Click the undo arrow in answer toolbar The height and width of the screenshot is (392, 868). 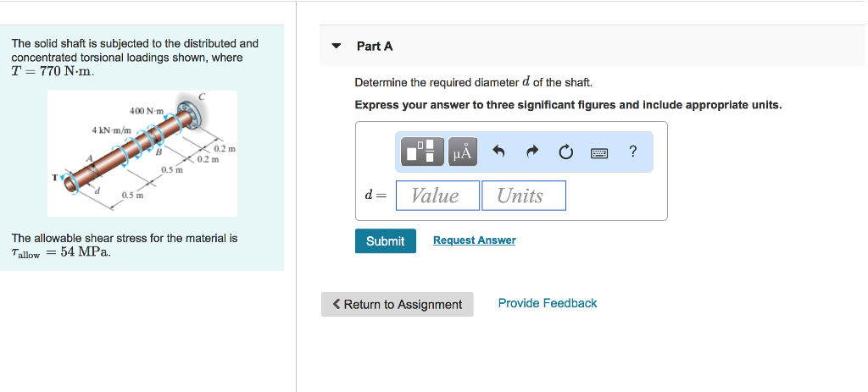click(499, 152)
